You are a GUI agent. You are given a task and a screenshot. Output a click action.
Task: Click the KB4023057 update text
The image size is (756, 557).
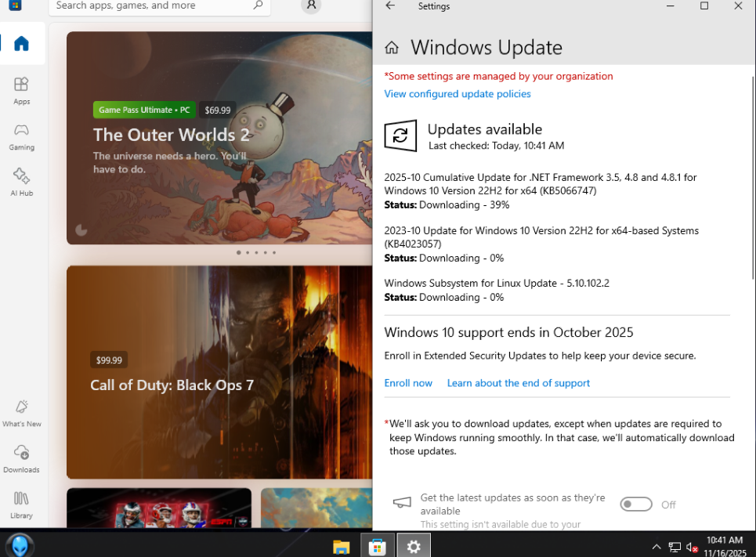click(541, 237)
